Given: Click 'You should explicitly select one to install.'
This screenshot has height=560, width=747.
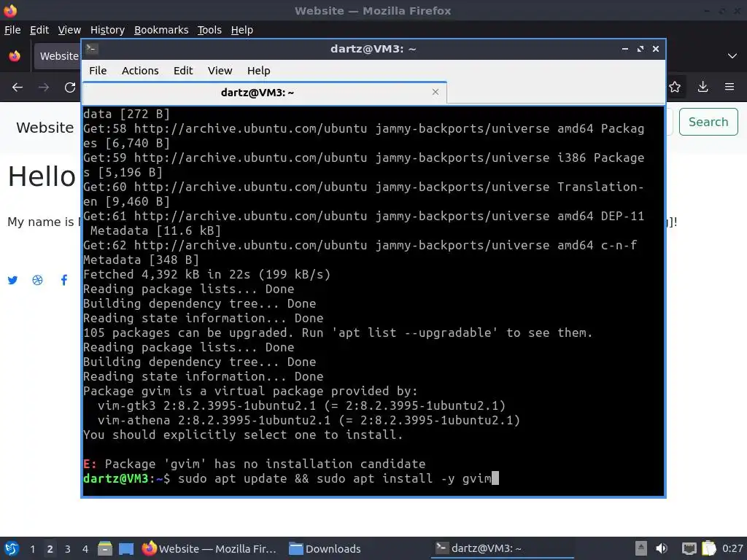Looking at the screenshot, I should click(x=243, y=435).
